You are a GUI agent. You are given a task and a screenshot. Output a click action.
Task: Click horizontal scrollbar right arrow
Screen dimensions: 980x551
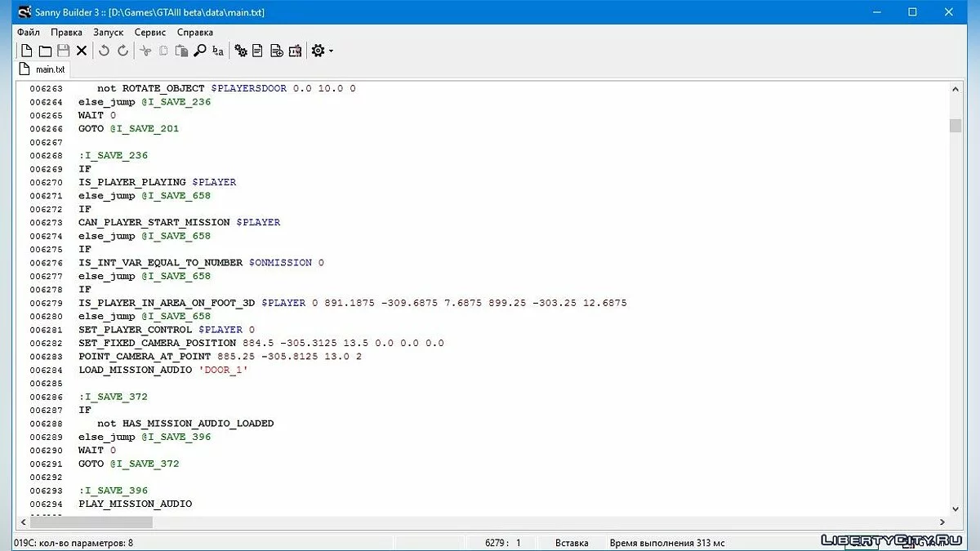click(x=942, y=522)
